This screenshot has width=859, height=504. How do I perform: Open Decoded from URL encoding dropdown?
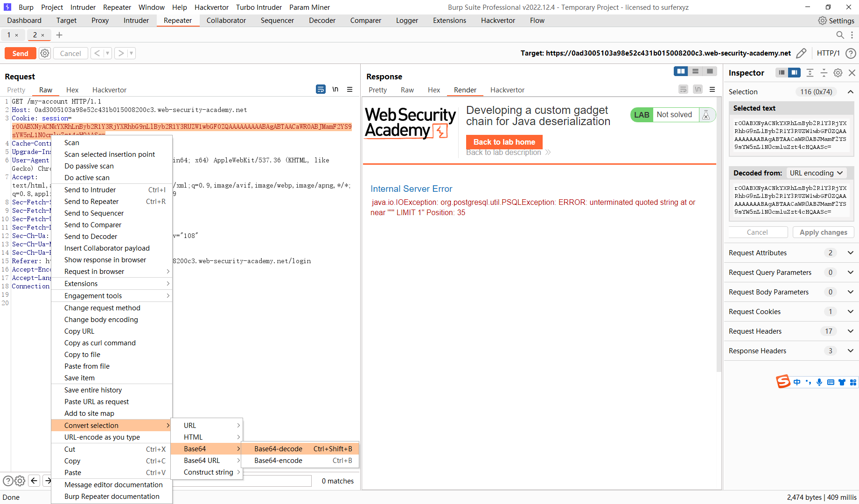point(816,173)
